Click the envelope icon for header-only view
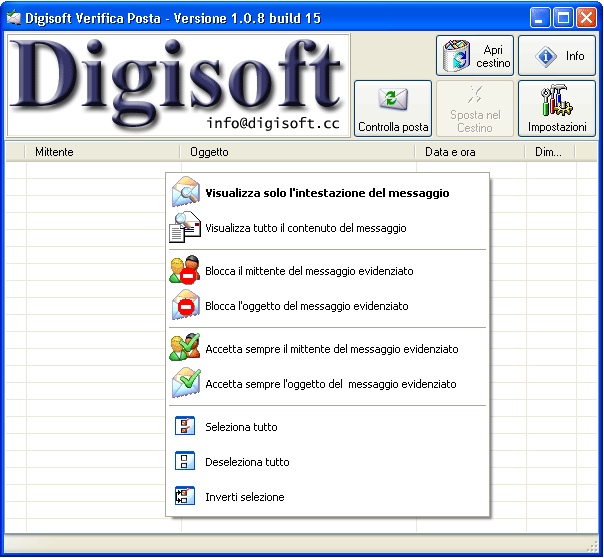The width and height of the screenshot is (604, 558). tap(186, 193)
